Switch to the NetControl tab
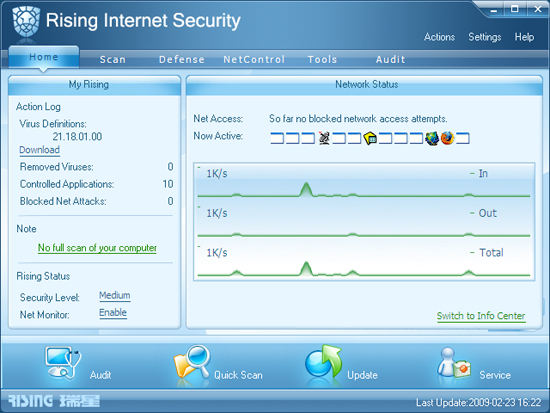 point(254,59)
